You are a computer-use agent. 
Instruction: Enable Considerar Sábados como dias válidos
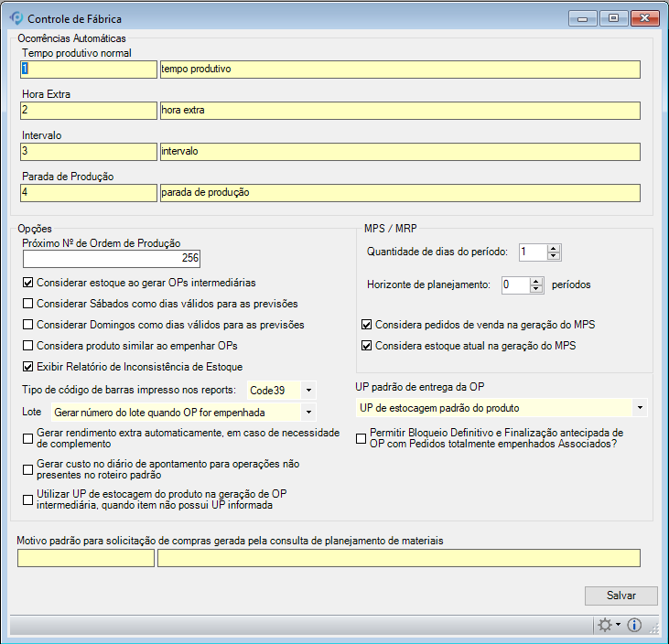(x=28, y=304)
